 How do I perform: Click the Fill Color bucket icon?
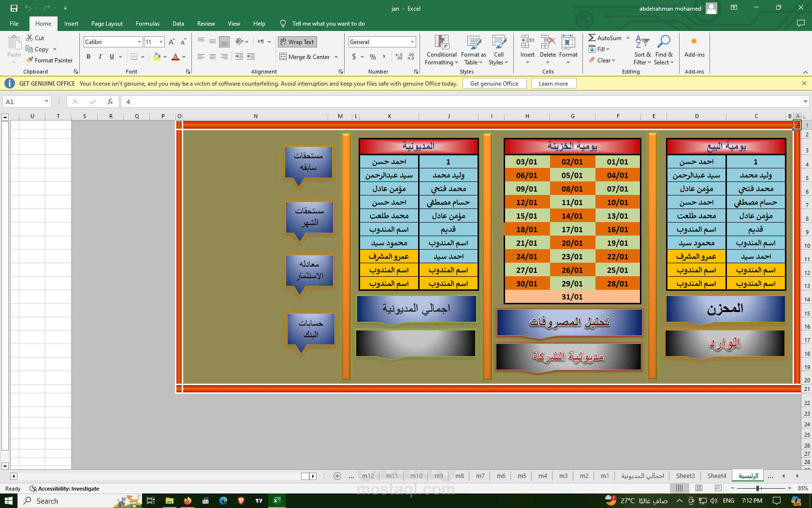tap(157, 57)
